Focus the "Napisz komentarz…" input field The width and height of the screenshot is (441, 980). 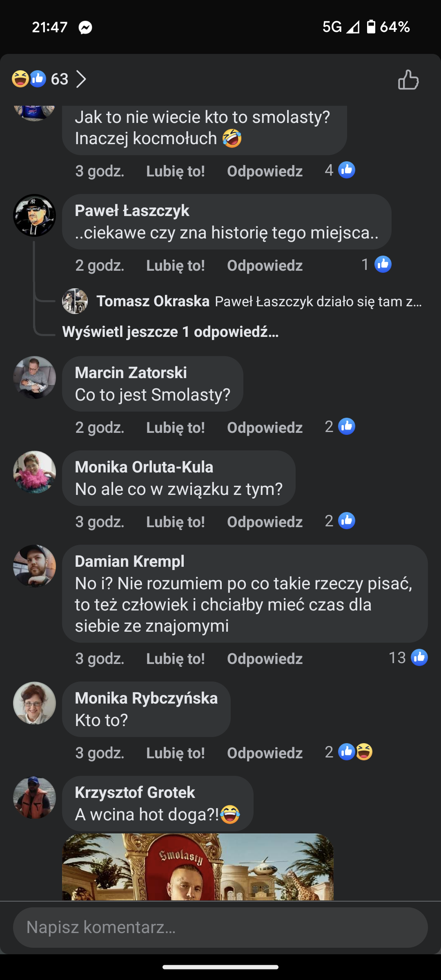coord(220,927)
